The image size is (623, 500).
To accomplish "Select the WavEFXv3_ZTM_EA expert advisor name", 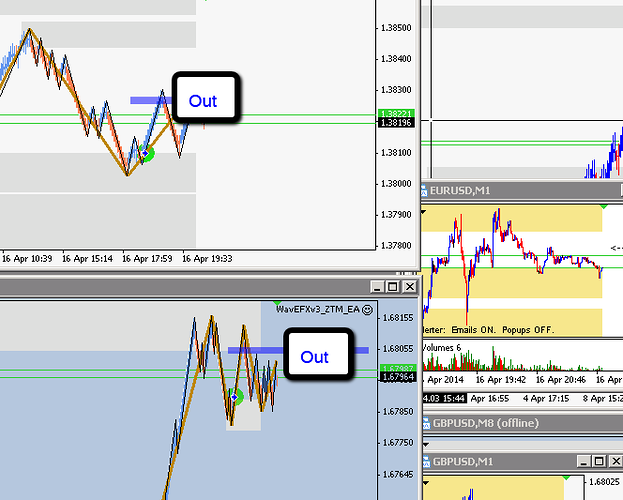I will (x=318, y=310).
